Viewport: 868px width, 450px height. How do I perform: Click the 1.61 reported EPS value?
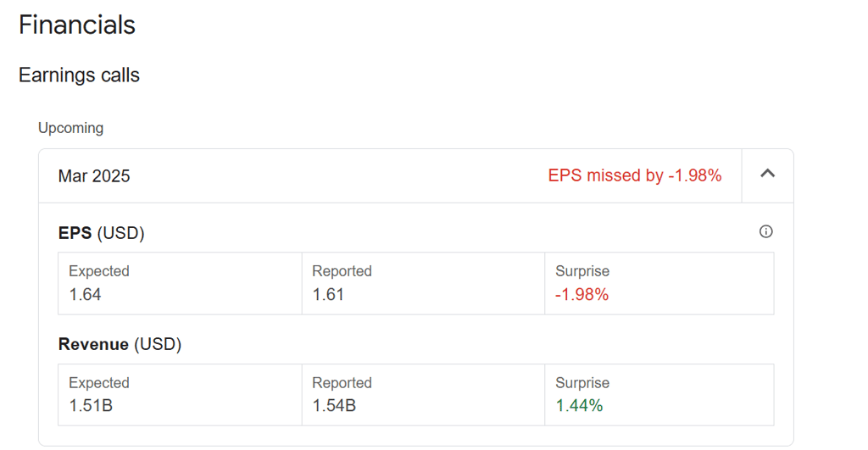(x=328, y=295)
